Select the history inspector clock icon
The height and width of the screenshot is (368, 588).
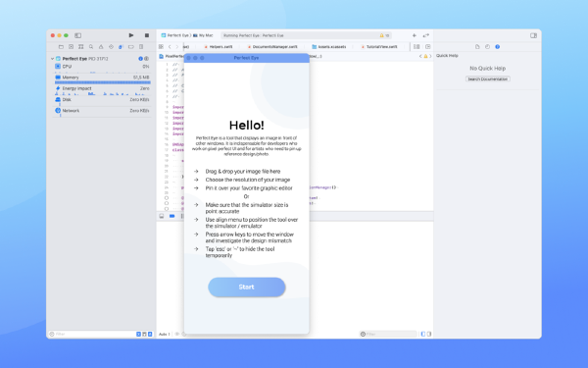[x=487, y=46]
